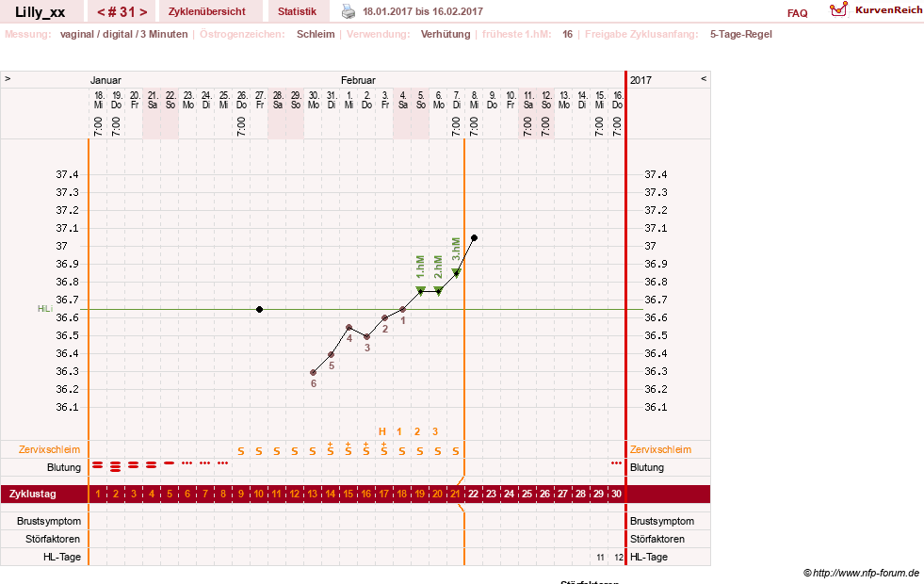Click the left HL-Tage row label

pyautogui.click(x=62, y=557)
